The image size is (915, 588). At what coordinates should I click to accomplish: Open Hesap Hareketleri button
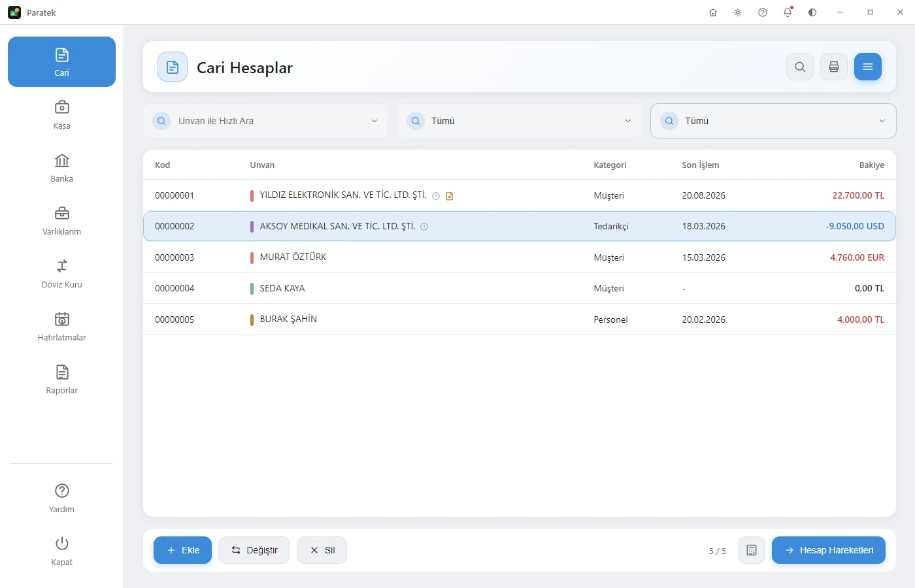click(829, 550)
